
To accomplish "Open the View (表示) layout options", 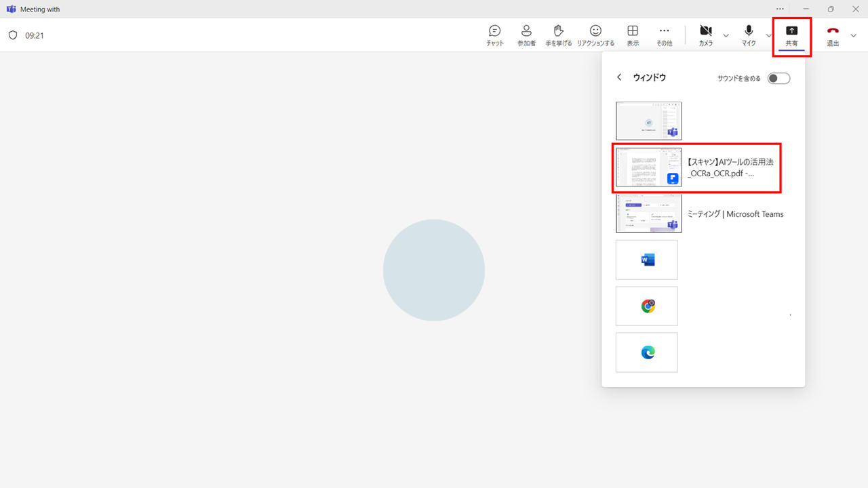I will pyautogui.click(x=632, y=35).
